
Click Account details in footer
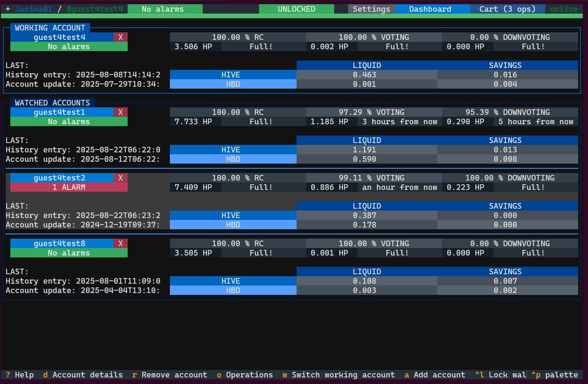[83, 375]
